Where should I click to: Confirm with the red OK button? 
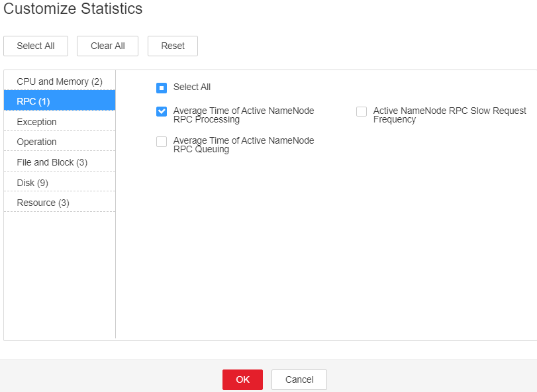242,379
